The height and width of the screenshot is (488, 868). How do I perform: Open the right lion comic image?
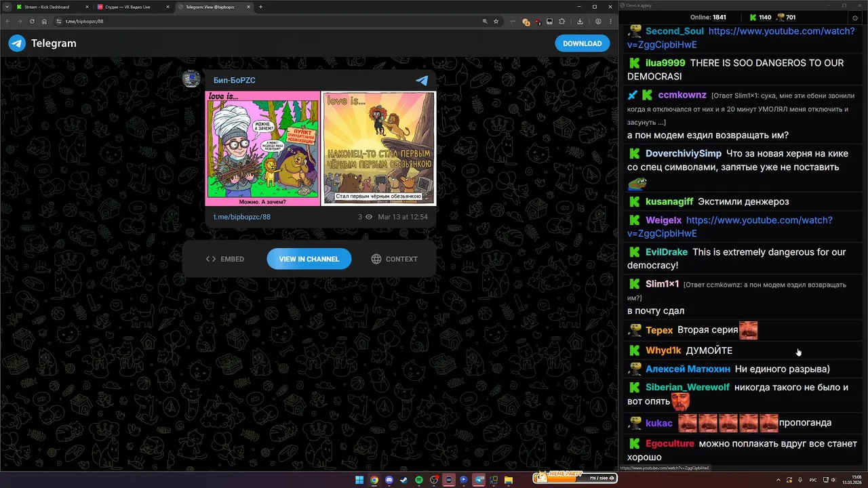tap(378, 148)
